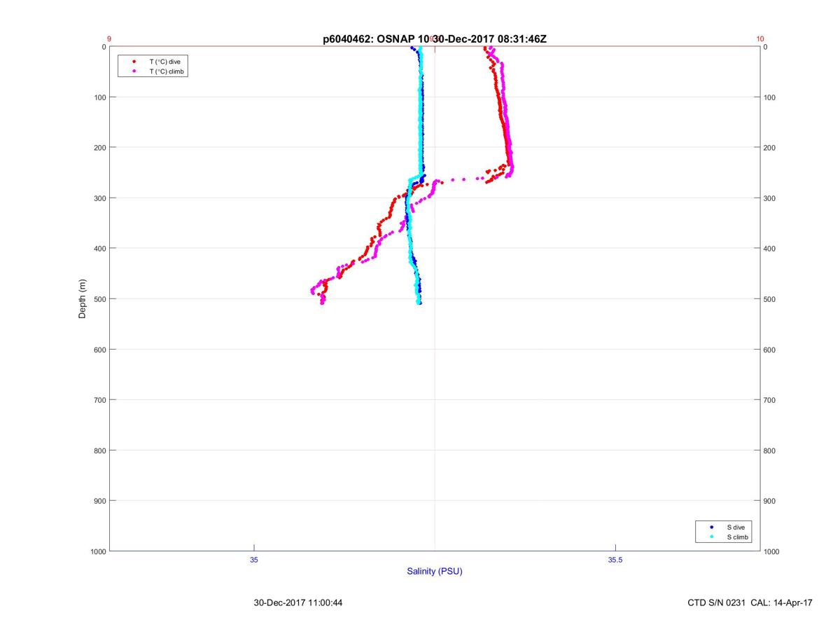The width and height of the screenshot is (840, 620).
Task: Click the '600' depth tick on left axis
Action: pyautogui.click(x=100, y=350)
